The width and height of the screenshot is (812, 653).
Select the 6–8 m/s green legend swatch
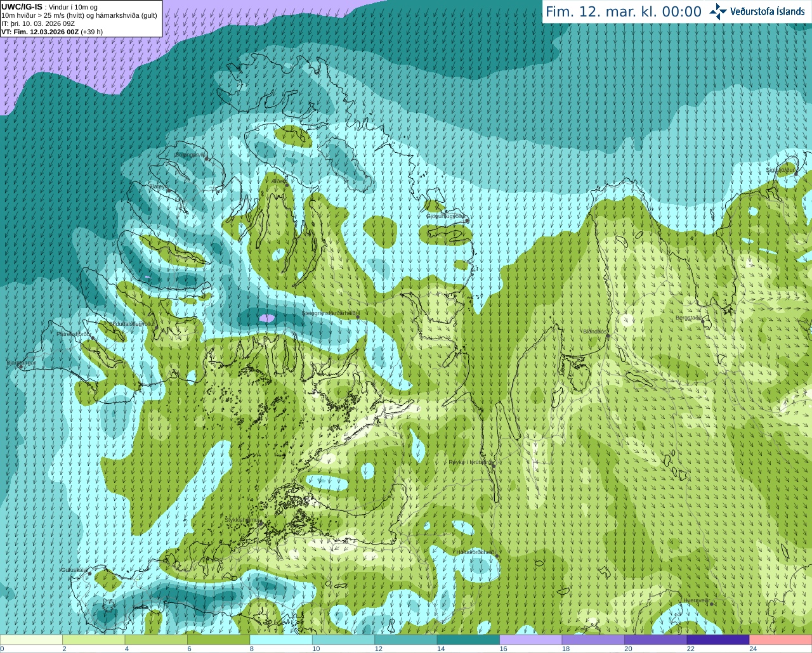[x=218, y=640]
